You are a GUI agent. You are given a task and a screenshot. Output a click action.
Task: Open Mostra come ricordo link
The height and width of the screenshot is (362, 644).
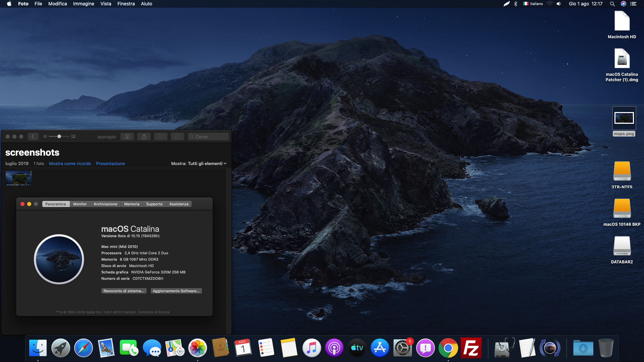[x=70, y=164]
